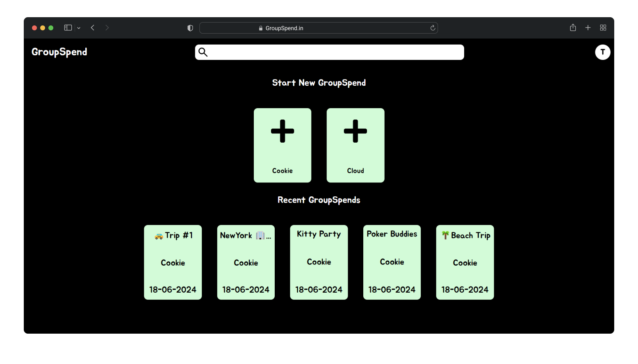Open the Beach Trip card

[x=465, y=262]
